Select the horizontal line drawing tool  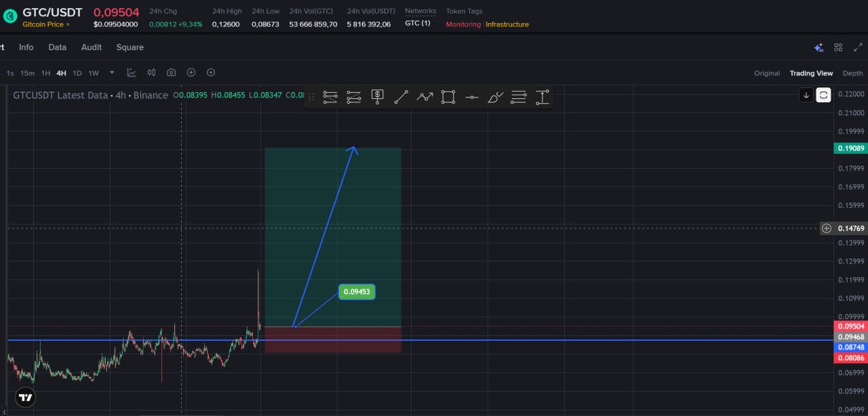coord(472,97)
